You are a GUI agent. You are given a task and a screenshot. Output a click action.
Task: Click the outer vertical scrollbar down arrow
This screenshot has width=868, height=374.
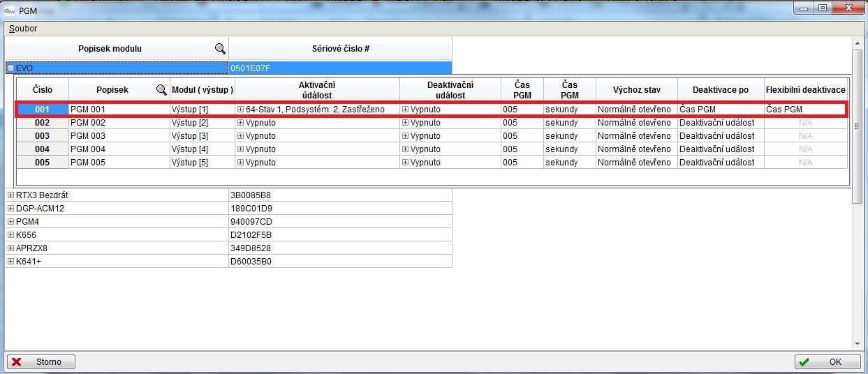(x=858, y=343)
